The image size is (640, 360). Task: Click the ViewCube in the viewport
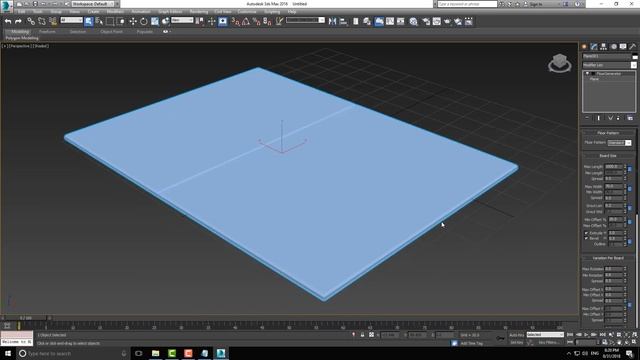coord(560,63)
